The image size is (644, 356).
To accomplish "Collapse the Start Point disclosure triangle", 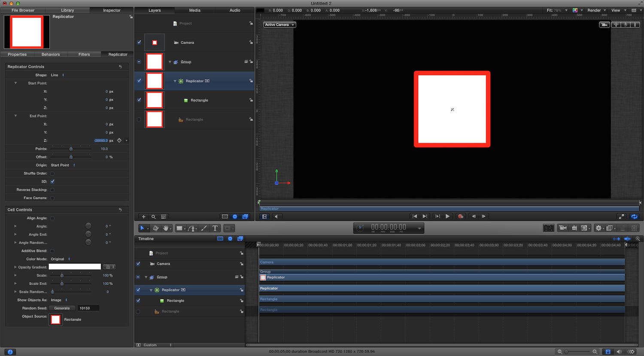I will tap(15, 83).
